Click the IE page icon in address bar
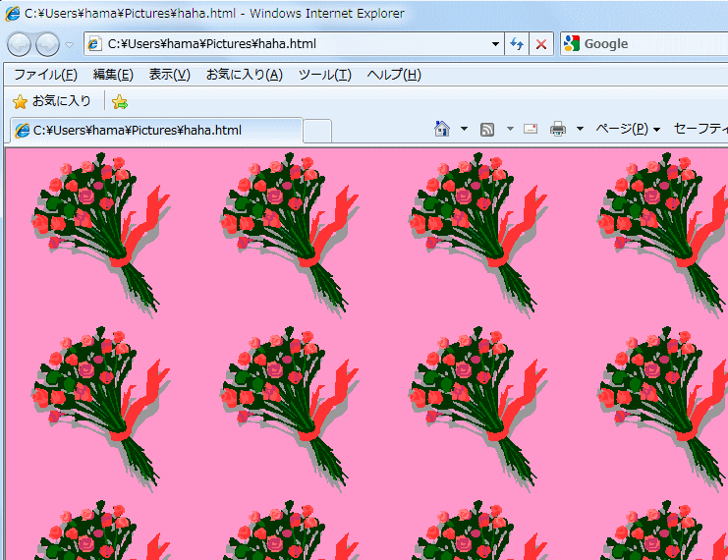Image resolution: width=728 pixels, height=560 pixels. pyautogui.click(x=94, y=44)
